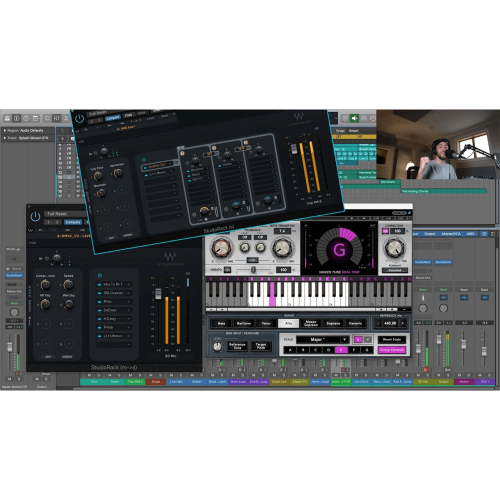Click the Vibrato slider handle

coord(253,269)
